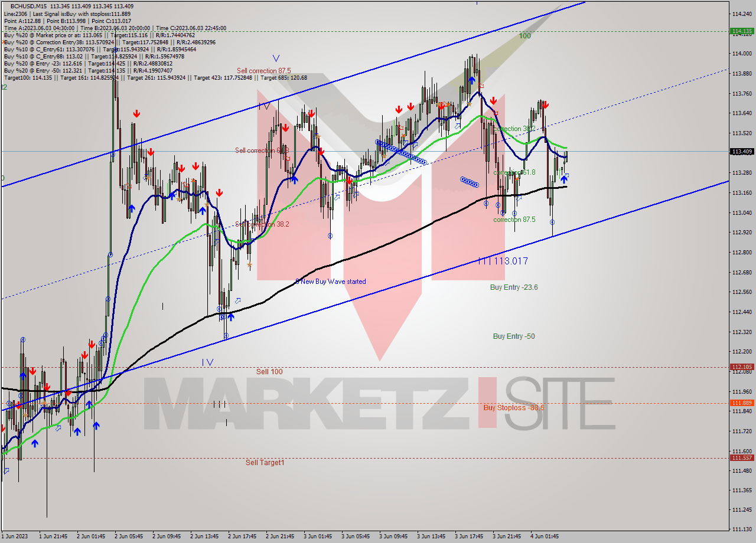
Task: Click the 113.040 price axis label
Action: click(x=741, y=212)
